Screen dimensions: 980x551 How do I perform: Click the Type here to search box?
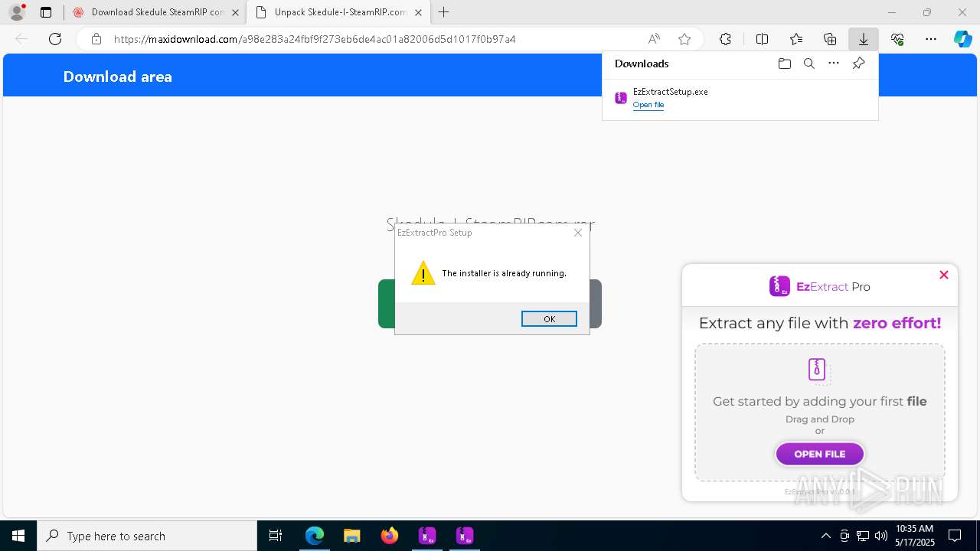(x=147, y=536)
